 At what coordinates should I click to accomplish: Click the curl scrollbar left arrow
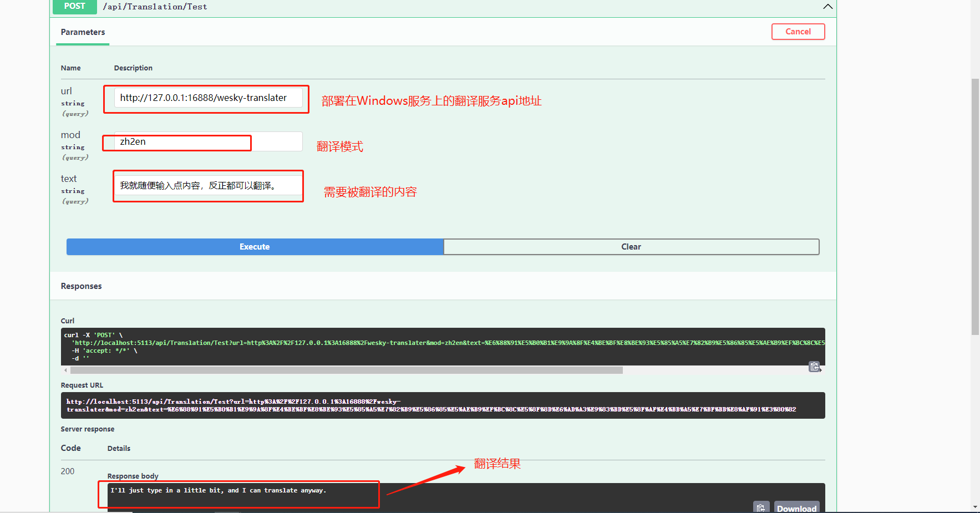coord(65,370)
